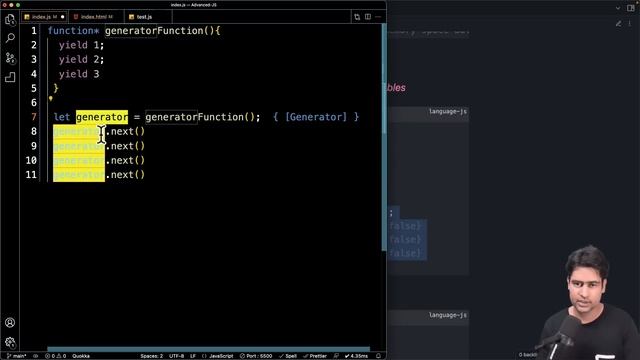Click line number 7 in gutter
Screen dimensions: 640x360
[x=33, y=117]
